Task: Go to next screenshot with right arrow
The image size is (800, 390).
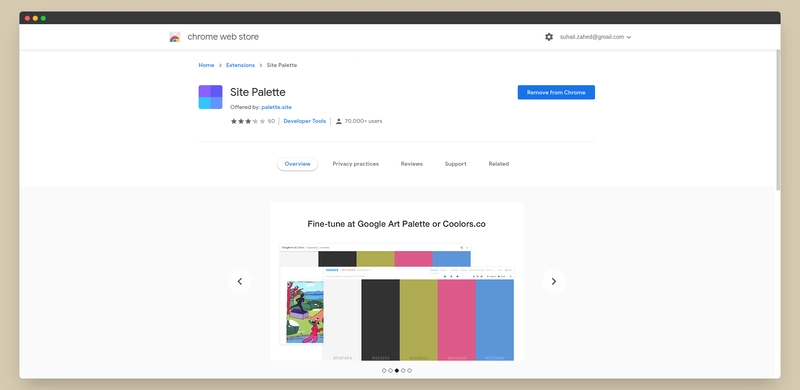Action: click(554, 281)
